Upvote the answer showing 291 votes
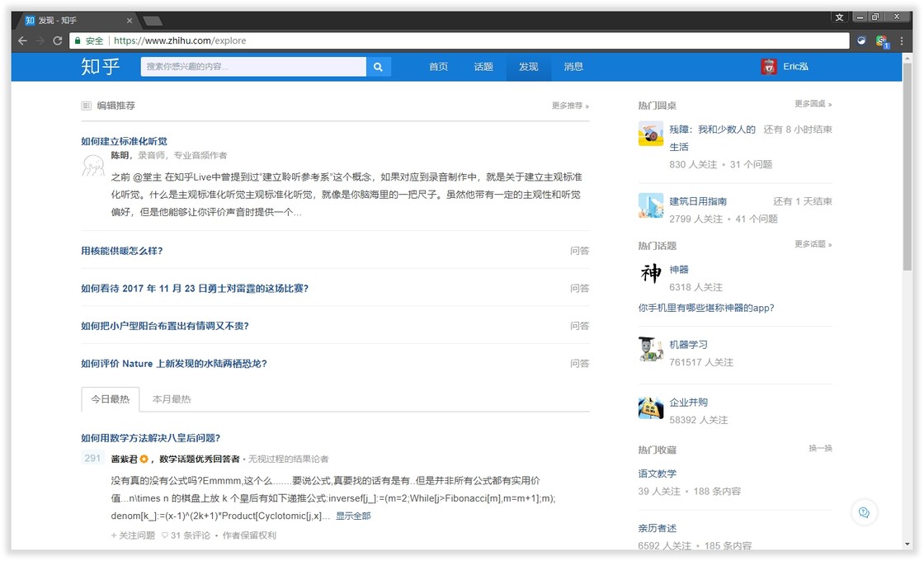Screen dimensions: 924x561 click(x=92, y=459)
